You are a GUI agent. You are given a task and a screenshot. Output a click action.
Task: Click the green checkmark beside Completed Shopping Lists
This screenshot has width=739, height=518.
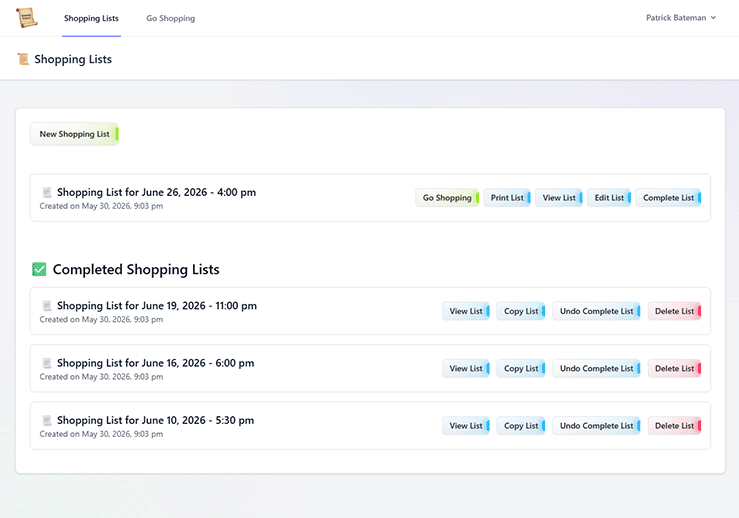[x=39, y=269]
